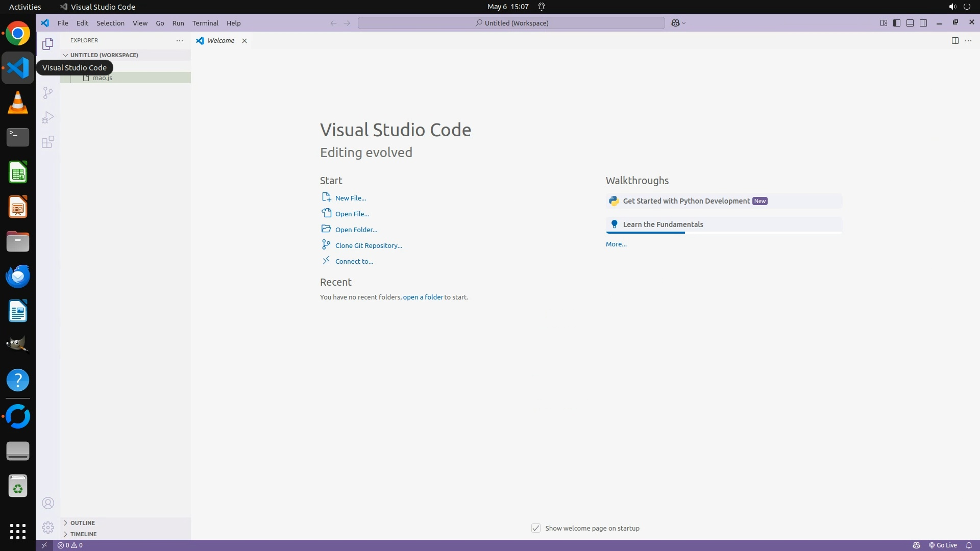
Task: Split the editor to the right
Action: (954, 40)
